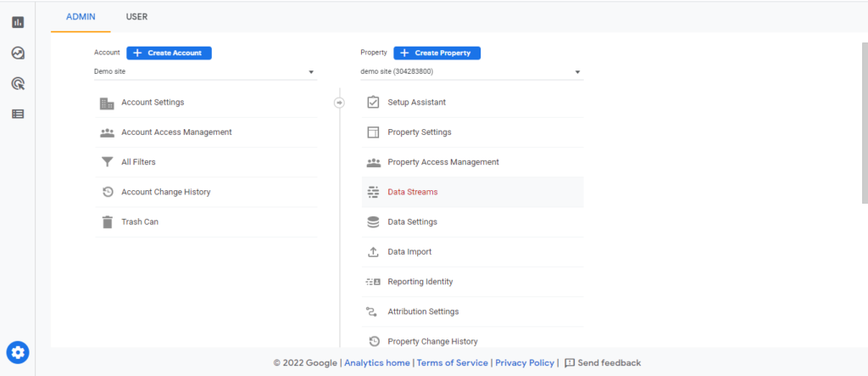
Task: Select the Trash Can label
Action: (140, 222)
